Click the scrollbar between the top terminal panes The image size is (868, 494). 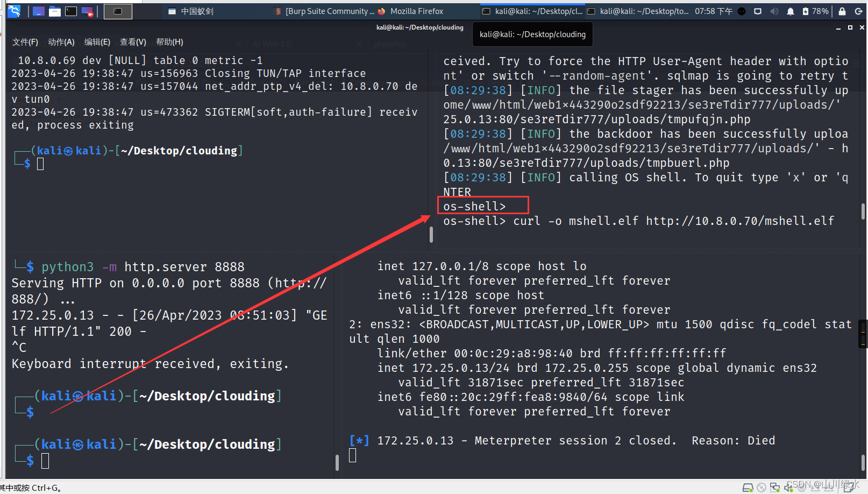pos(431,234)
